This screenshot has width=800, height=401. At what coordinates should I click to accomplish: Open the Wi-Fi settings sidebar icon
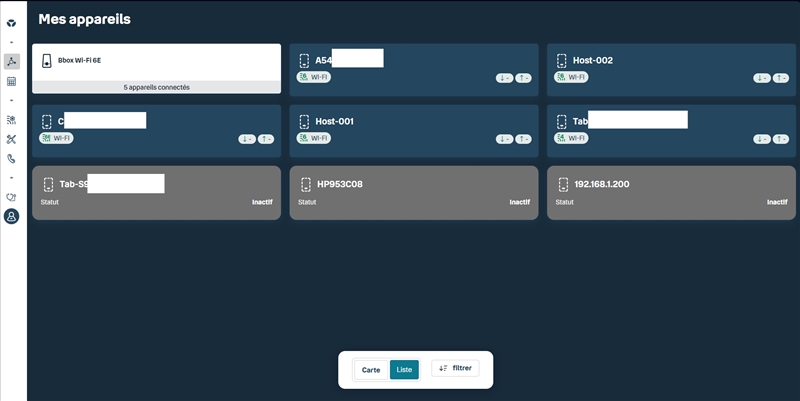click(x=11, y=120)
